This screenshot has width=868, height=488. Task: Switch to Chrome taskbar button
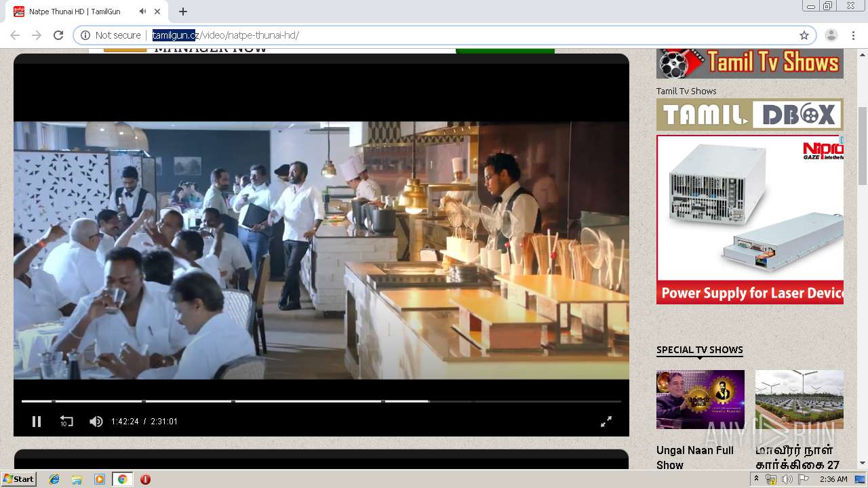click(122, 479)
